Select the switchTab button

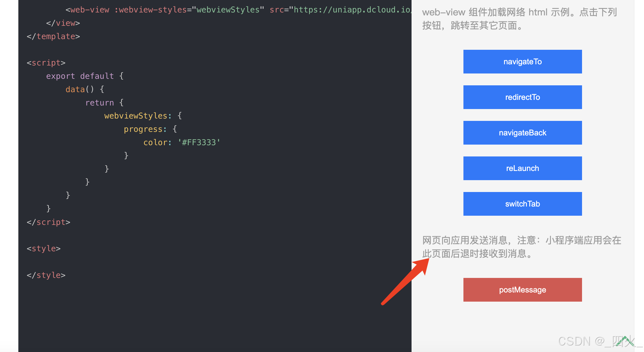pos(522,204)
